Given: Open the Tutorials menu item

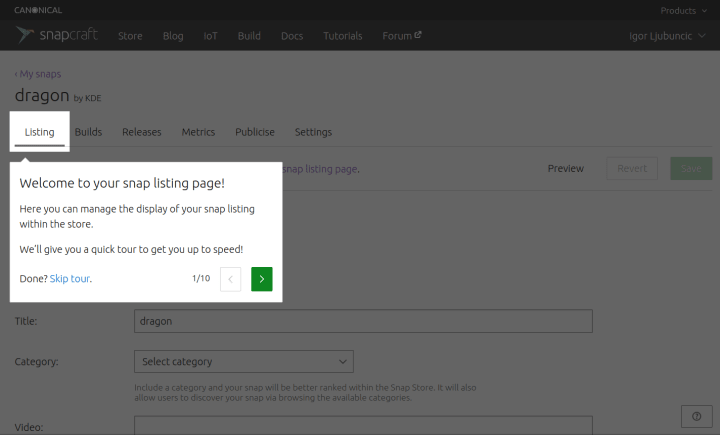Looking at the screenshot, I should (x=343, y=36).
